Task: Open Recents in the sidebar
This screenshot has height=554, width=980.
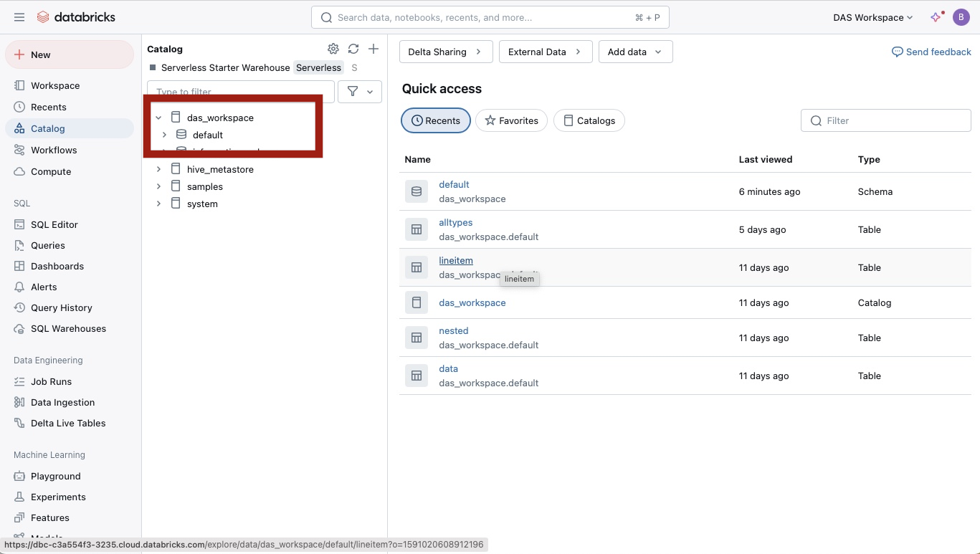Action: [x=70, y=107]
